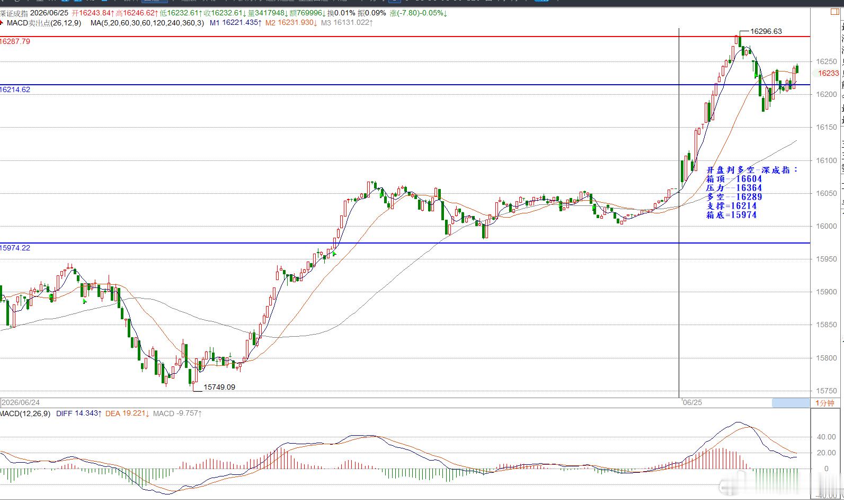Open MA(5,20,60,30,60,120,240,360,3) indicator settings

tap(147, 23)
